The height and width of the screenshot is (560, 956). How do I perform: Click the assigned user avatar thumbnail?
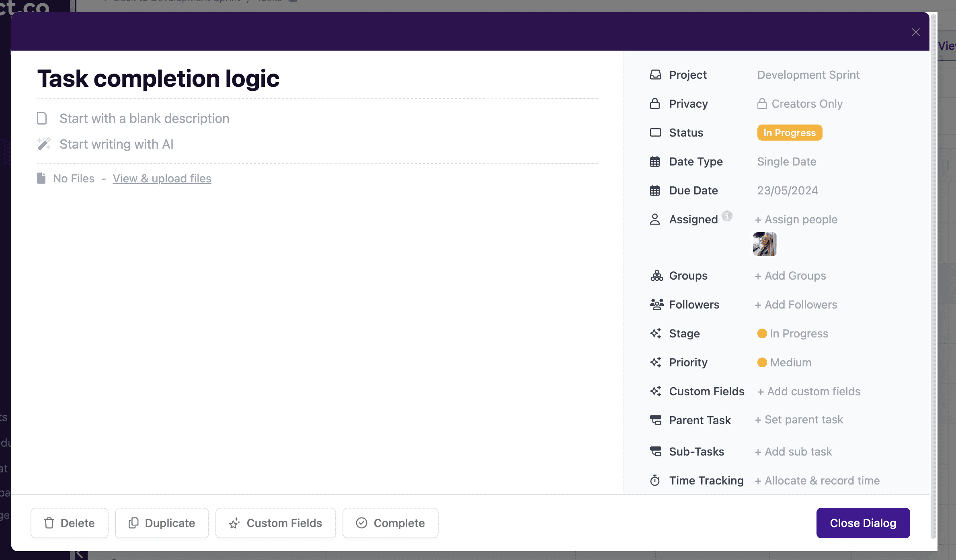coord(764,244)
